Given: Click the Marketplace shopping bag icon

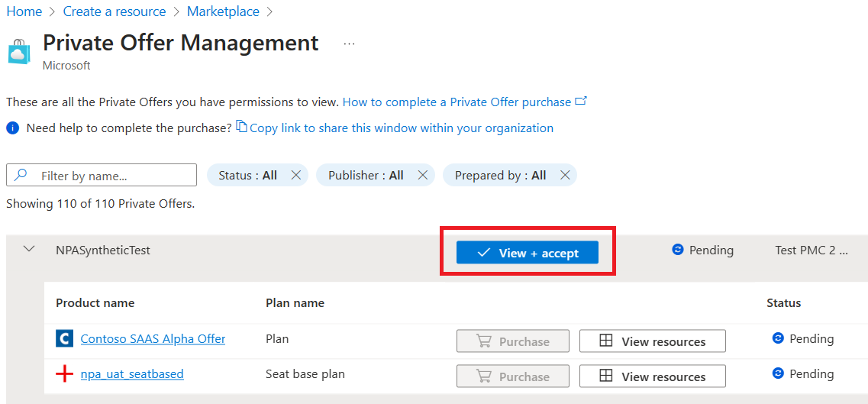Looking at the screenshot, I should [x=19, y=51].
